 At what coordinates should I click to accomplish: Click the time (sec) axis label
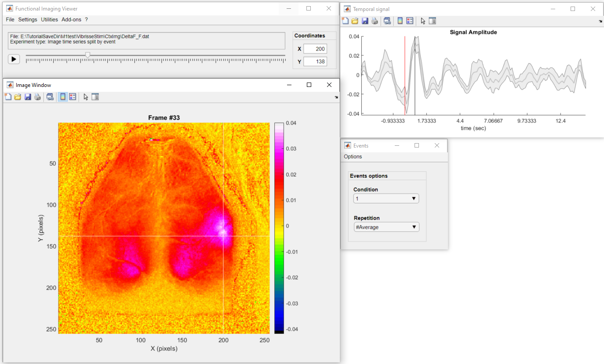tap(473, 128)
